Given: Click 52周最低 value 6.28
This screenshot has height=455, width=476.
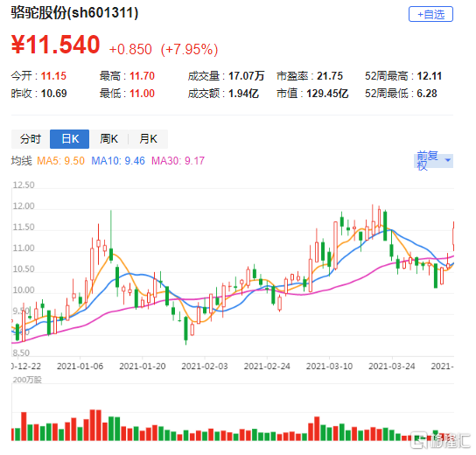Looking at the screenshot, I should tap(427, 94).
